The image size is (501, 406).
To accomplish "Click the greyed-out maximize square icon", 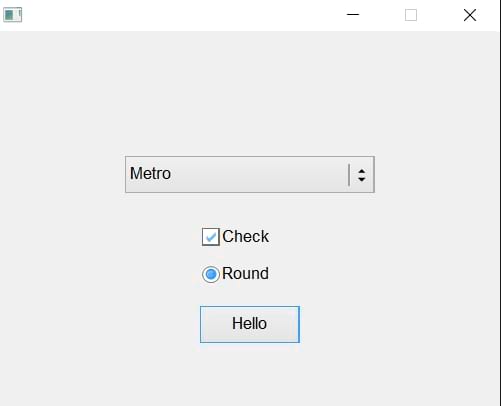I will [x=411, y=15].
